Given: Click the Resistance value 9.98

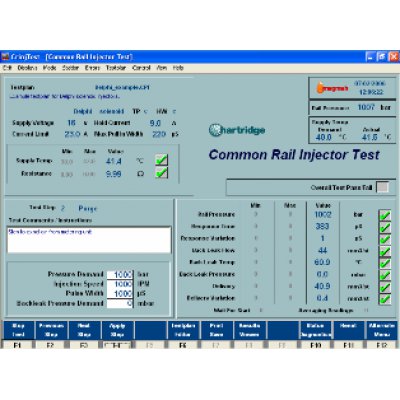Looking at the screenshot, I should [x=114, y=174].
